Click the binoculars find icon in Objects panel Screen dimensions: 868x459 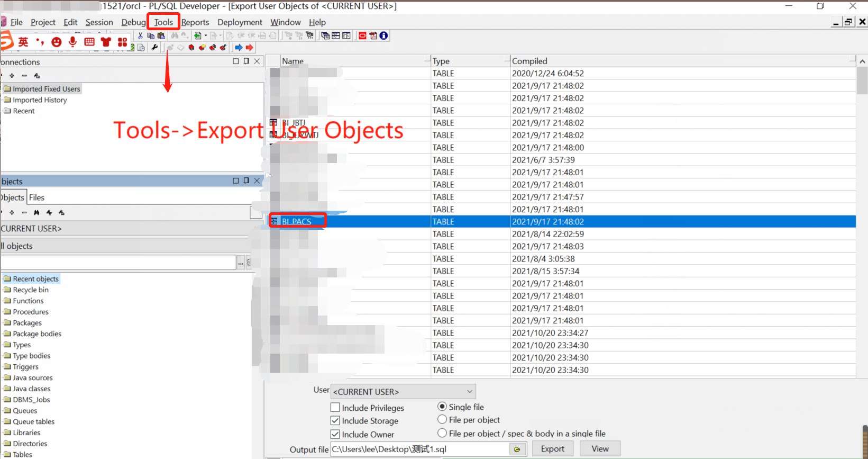click(36, 212)
